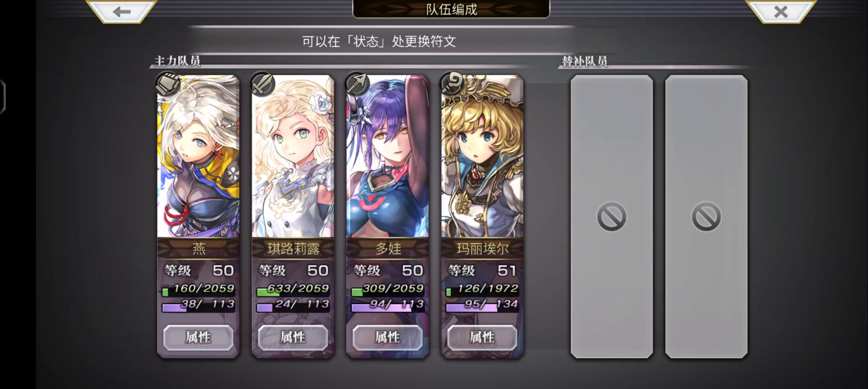The height and width of the screenshot is (389, 868).
Task: Select 琪路莉露 character portrait
Action: click(293, 156)
